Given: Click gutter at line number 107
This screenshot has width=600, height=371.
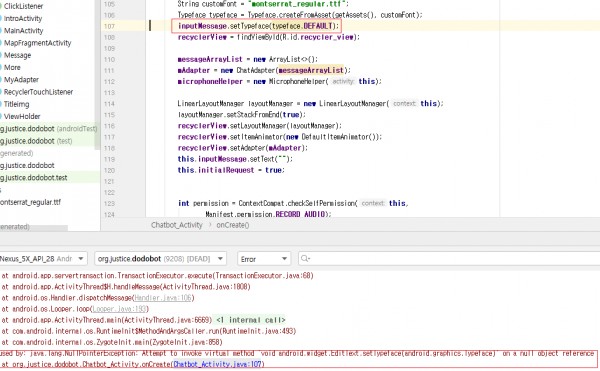Looking at the screenshot, I should [x=109, y=26].
